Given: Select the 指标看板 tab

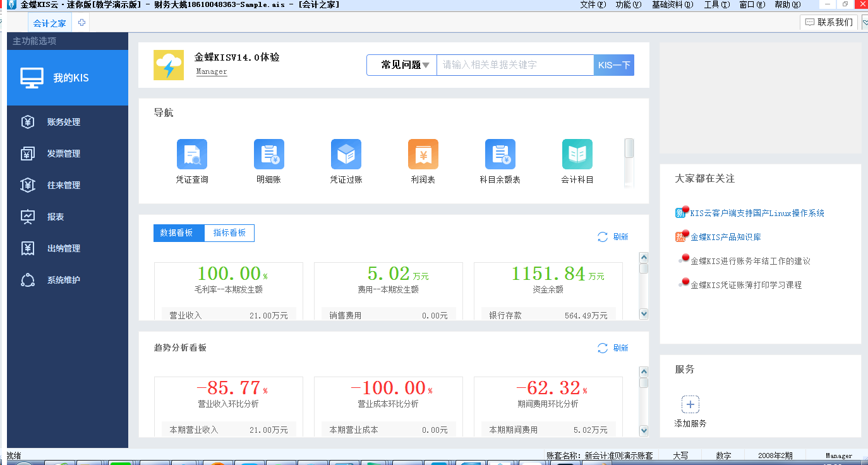Looking at the screenshot, I should (x=229, y=233).
